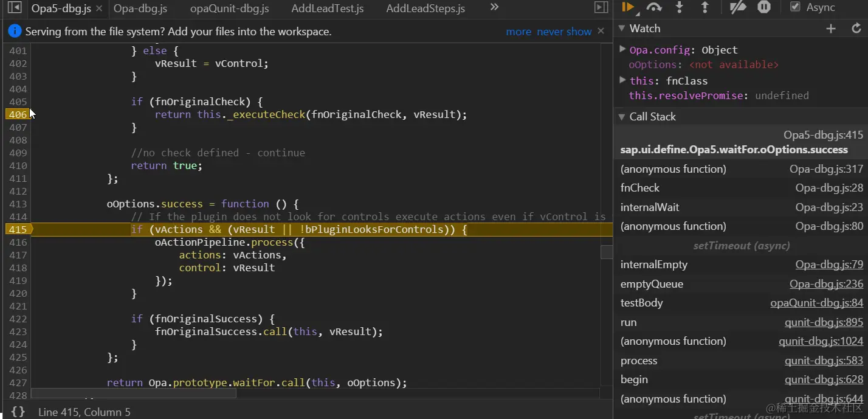The height and width of the screenshot is (419, 868).
Task: Toggle the Async checkbox
Action: coord(794,7)
